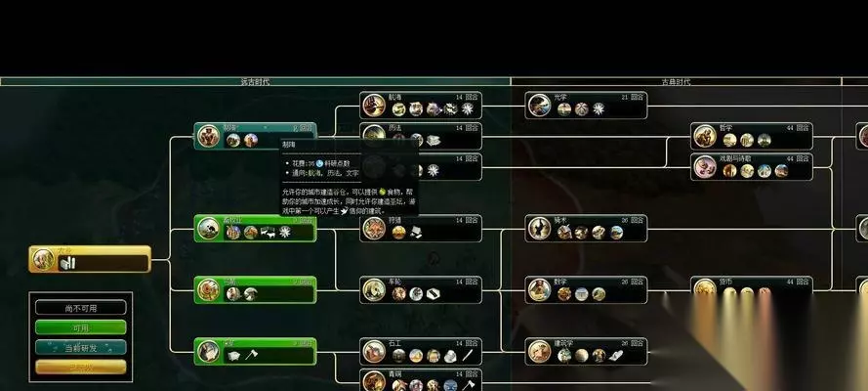Click the 光学 (Optics) tech portrait
This screenshot has height=391, width=868.
(x=539, y=106)
